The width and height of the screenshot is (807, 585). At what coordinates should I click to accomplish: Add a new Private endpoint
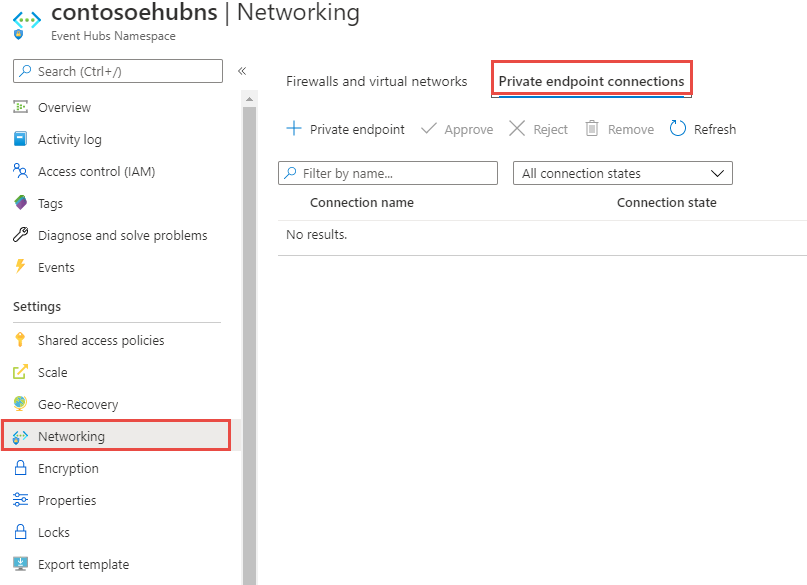tap(345, 129)
